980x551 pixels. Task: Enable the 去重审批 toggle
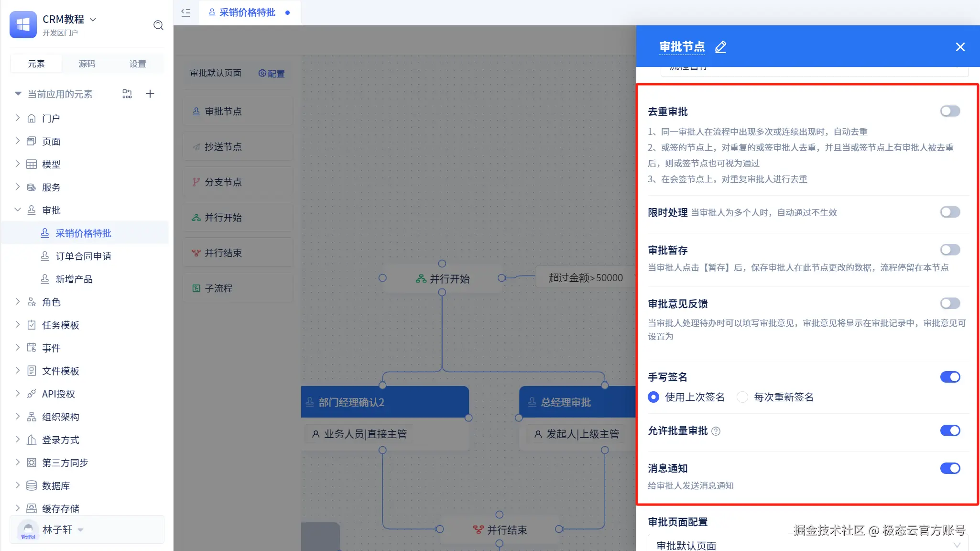[x=949, y=111]
